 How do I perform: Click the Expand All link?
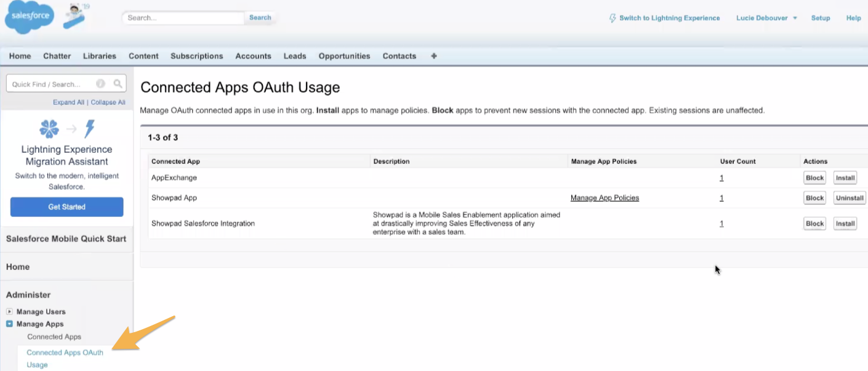68,102
